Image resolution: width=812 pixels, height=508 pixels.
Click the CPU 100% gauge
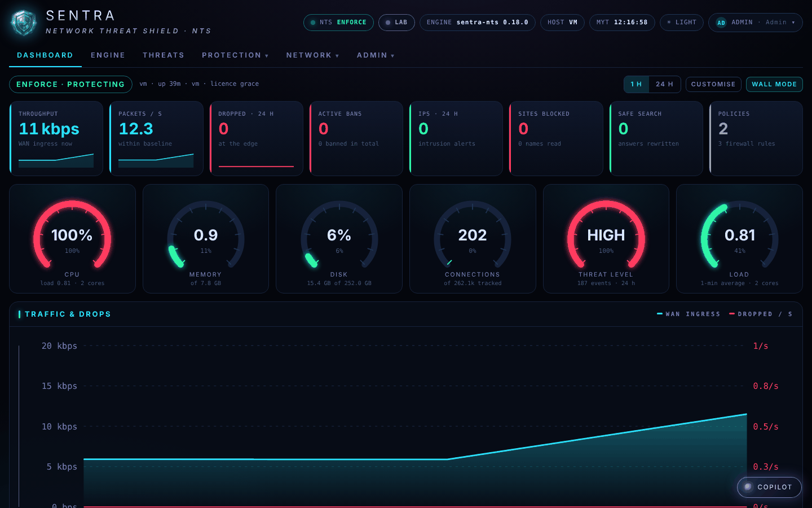coord(72,239)
